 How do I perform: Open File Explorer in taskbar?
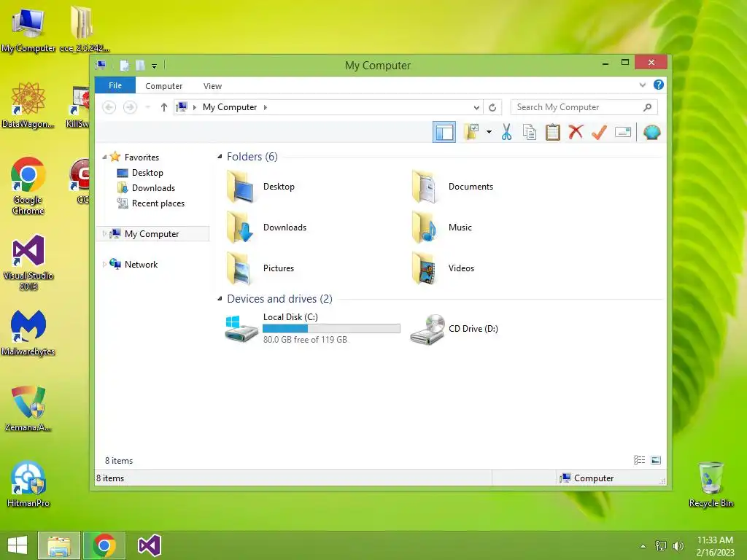[59, 545]
